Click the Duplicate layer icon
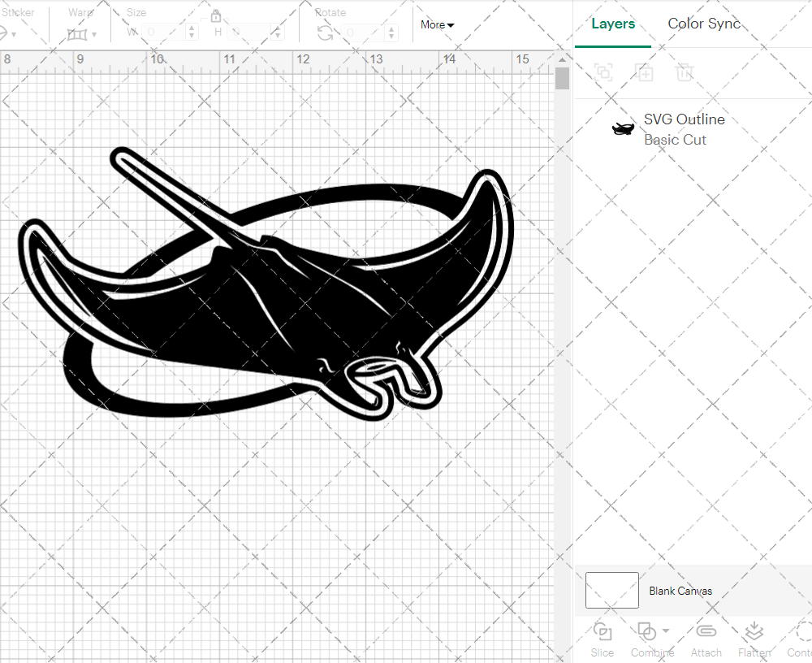Viewport: 812px width, 663px height. 645,72
